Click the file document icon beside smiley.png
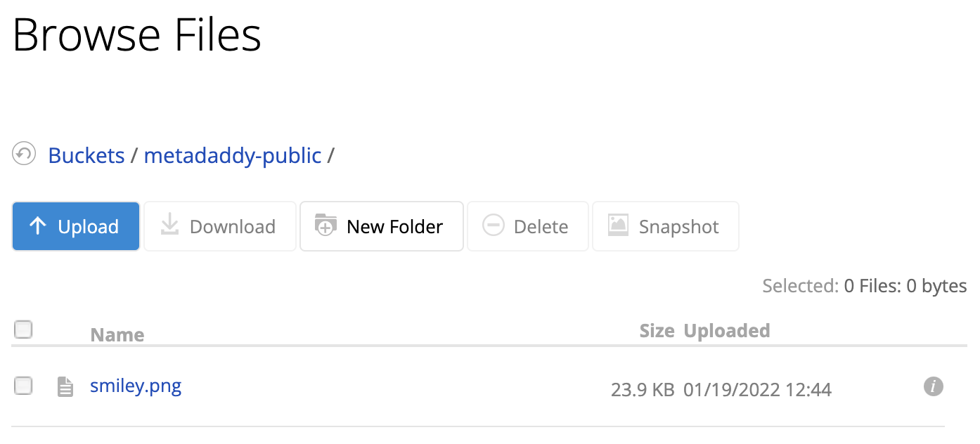 pyautogui.click(x=65, y=386)
